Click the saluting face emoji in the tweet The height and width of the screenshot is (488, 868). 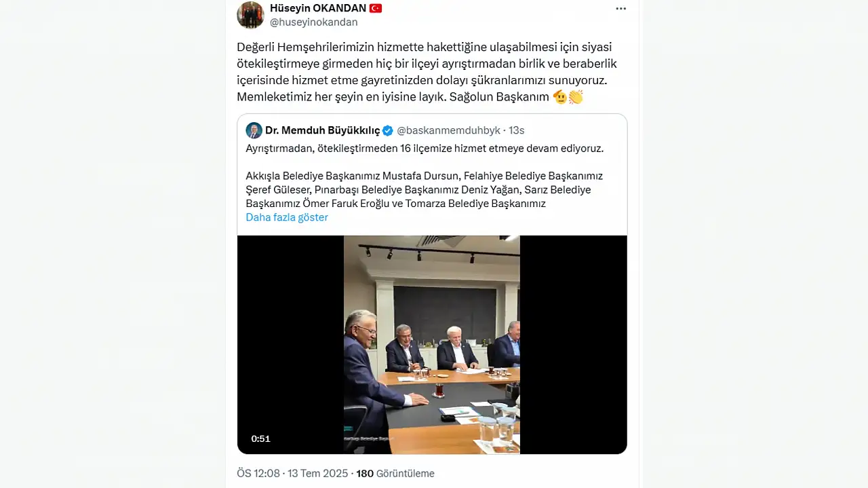click(x=560, y=97)
